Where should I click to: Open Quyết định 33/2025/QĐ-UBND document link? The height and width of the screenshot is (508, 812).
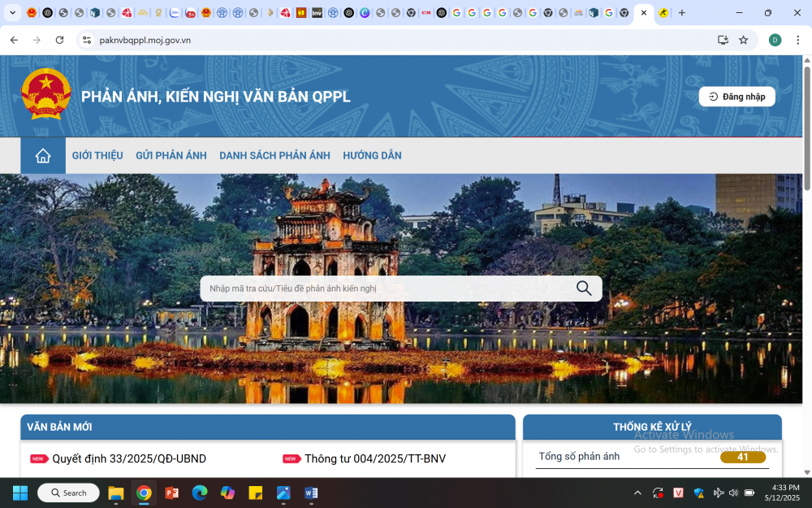(x=129, y=459)
